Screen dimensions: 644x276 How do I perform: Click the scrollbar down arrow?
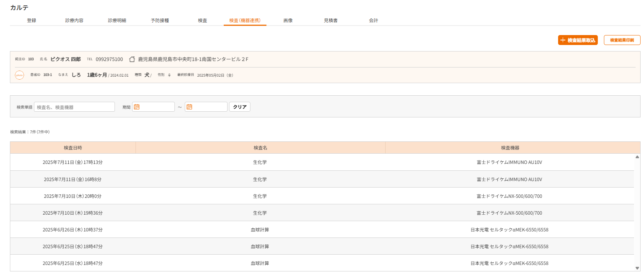pos(637,268)
